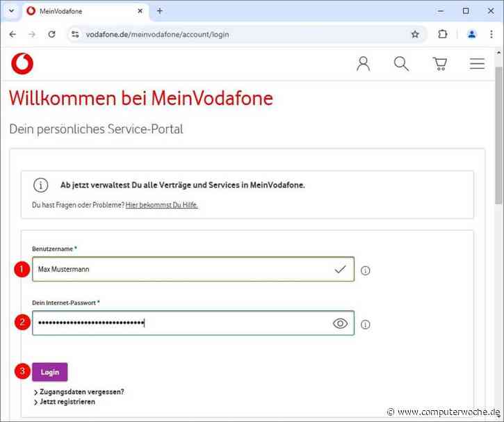The height and width of the screenshot is (422, 504).
Task: Maximize the browser window
Action: 466,11
